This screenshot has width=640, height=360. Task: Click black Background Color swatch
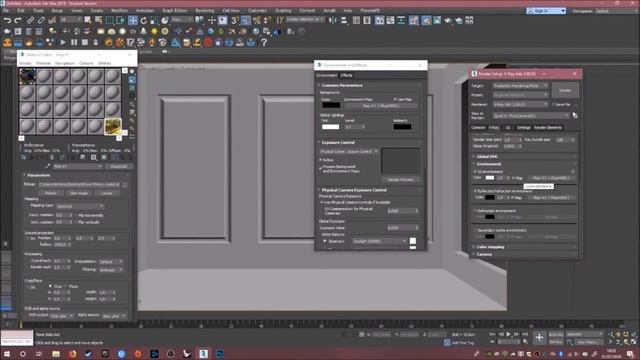331,105
